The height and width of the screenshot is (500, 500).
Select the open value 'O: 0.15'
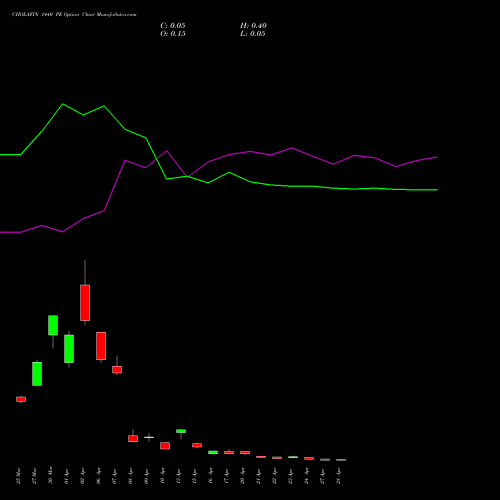[x=173, y=34]
